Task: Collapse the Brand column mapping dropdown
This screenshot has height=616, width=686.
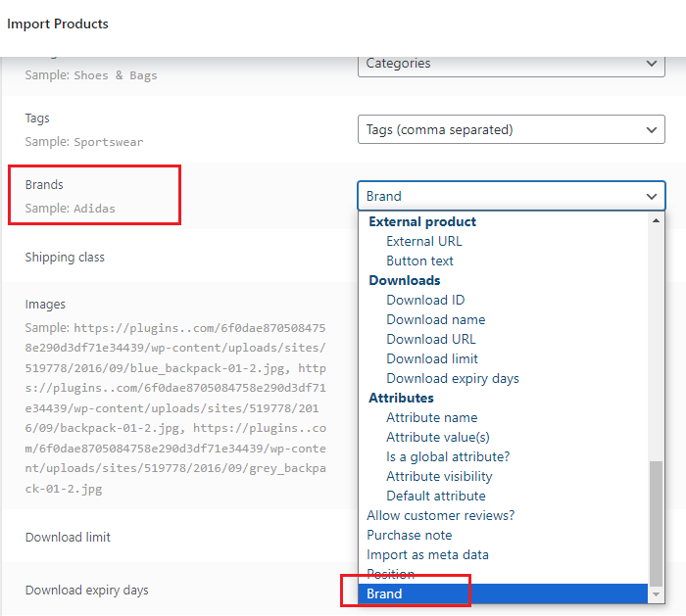Action: click(511, 196)
